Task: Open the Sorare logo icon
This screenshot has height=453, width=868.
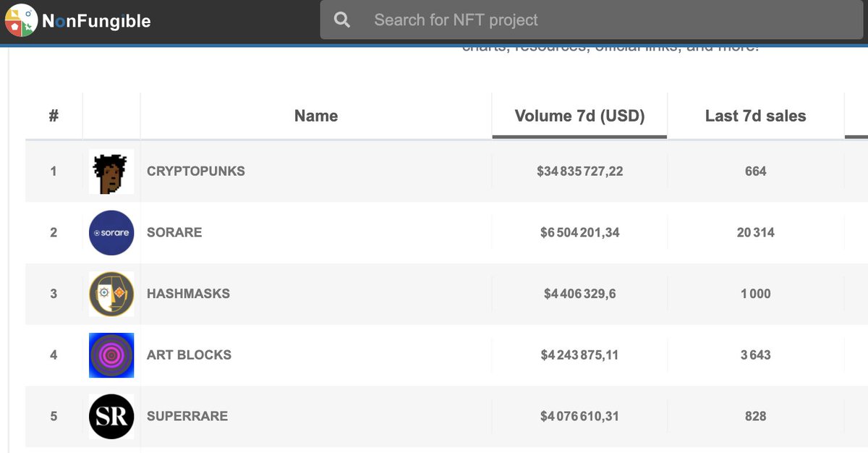Action: click(x=111, y=232)
